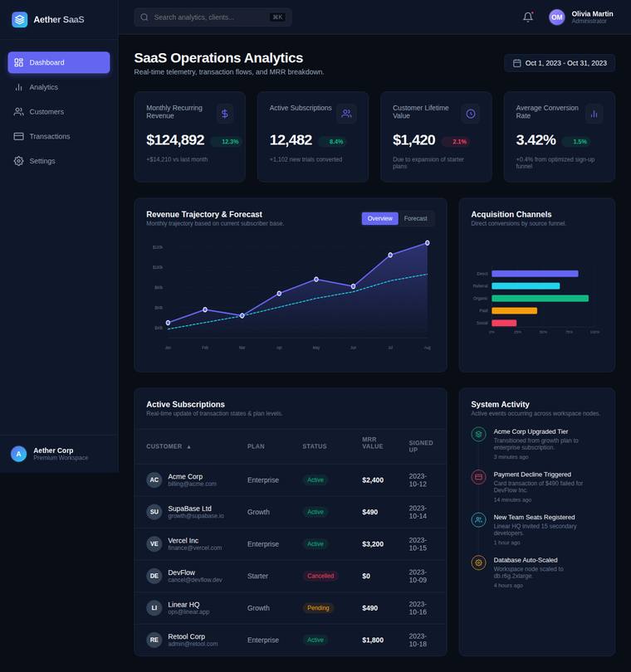Click the 8.4% growth badge
Viewport: 631px width, 672px height.
334,141
